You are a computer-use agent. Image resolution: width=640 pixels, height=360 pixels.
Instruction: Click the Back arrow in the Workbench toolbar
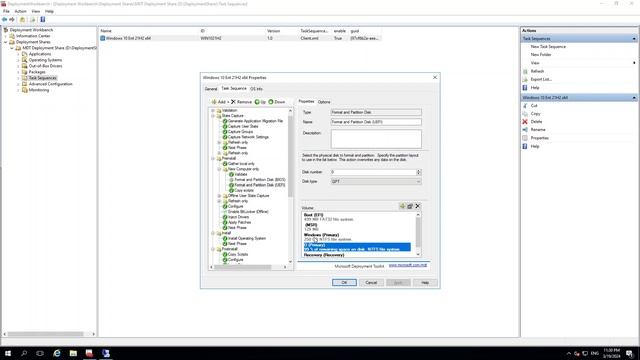[x=4, y=20]
